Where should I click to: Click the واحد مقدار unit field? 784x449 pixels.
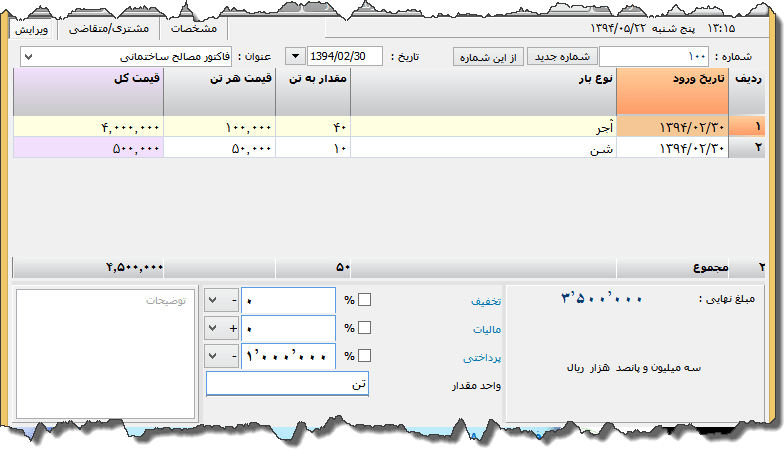(287, 384)
